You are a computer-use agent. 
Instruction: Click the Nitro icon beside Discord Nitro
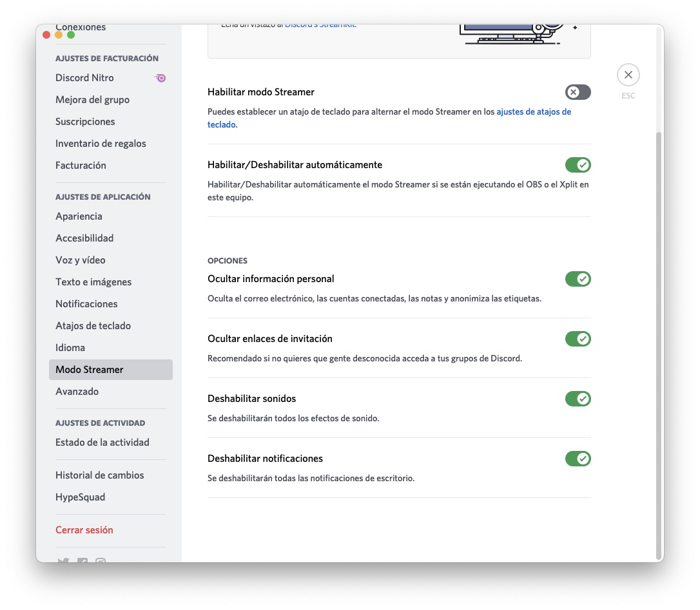(x=160, y=78)
